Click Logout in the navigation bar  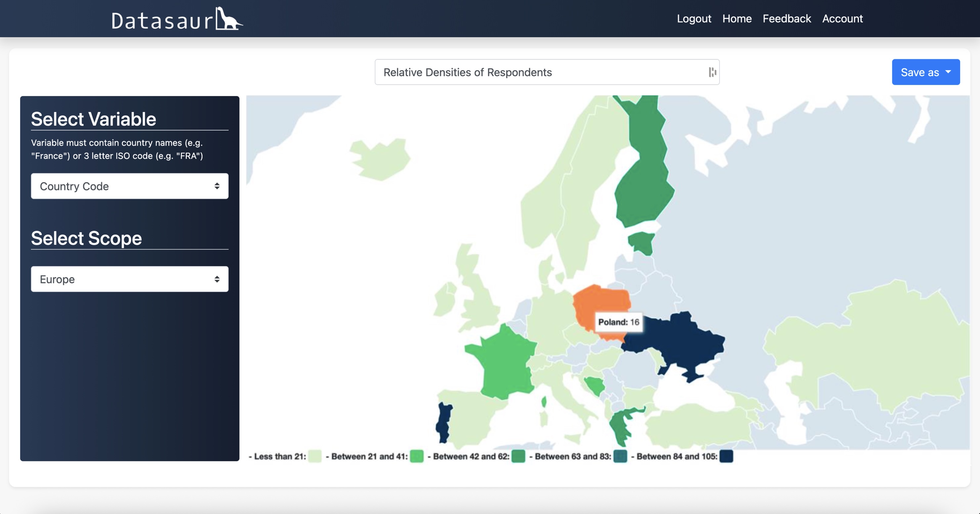click(x=693, y=19)
